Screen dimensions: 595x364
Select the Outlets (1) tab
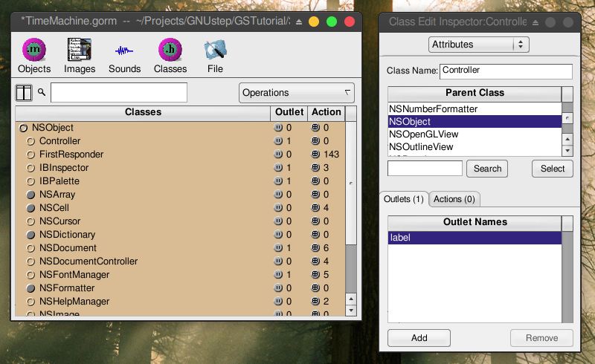(x=403, y=199)
